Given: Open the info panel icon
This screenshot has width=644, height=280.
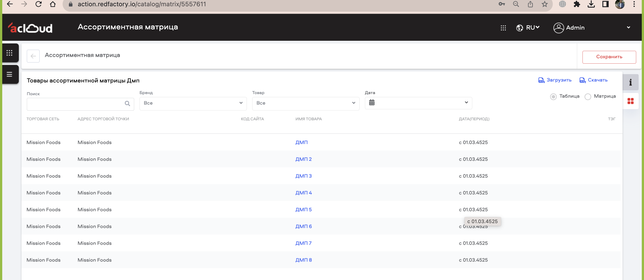Looking at the screenshot, I should point(630,82).
